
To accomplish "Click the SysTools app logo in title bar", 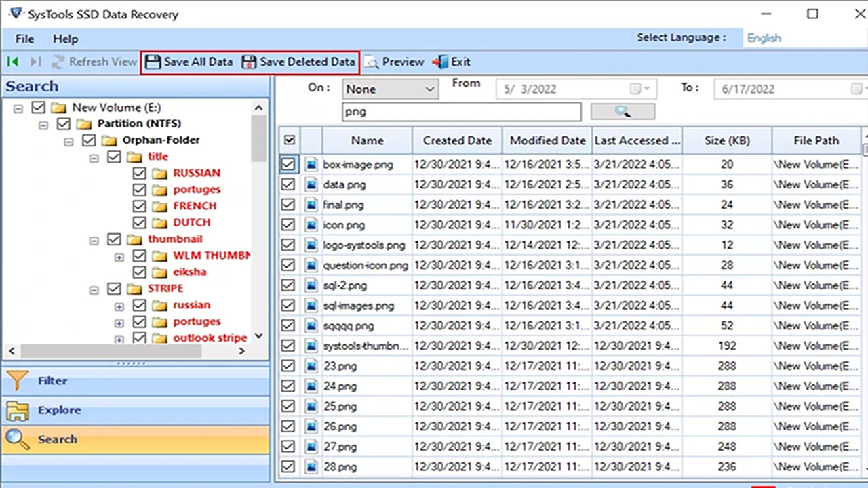I will point(16,13).
